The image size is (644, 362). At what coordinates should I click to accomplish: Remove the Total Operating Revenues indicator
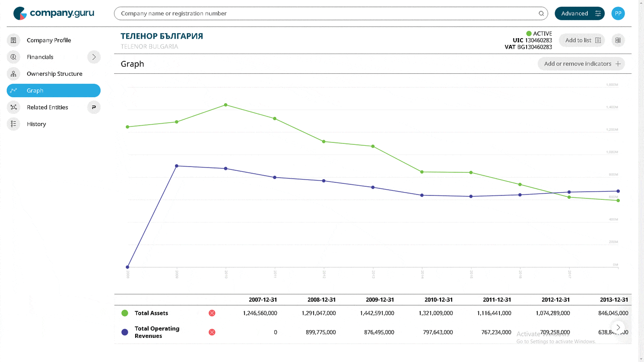click(212, 332)
